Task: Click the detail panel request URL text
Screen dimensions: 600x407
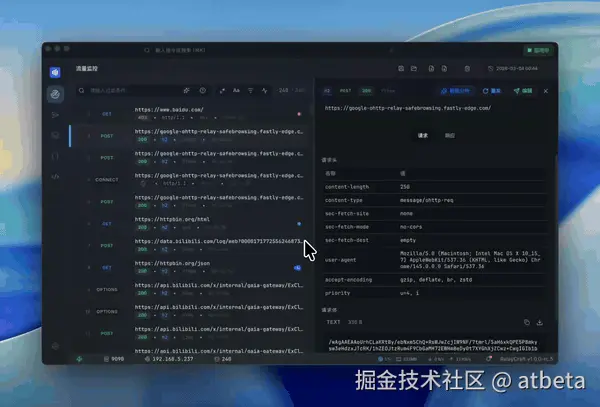Action: (408, 108)
